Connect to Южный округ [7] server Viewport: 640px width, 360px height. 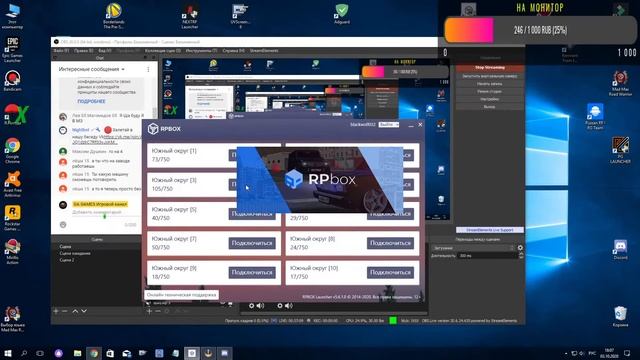tap(252, 243)
